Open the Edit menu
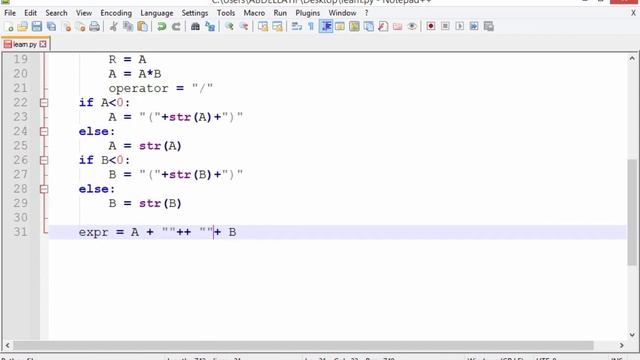 pos(31,13)
